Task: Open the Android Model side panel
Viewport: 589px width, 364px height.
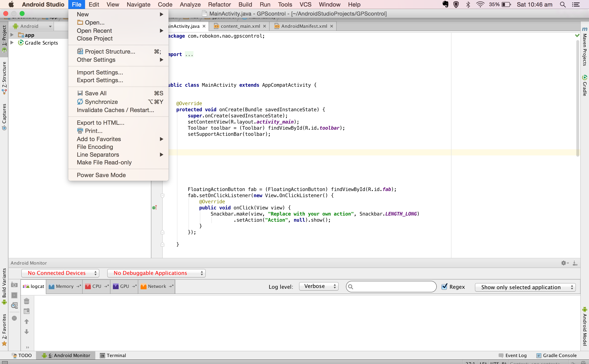Action: click(585, 326)
